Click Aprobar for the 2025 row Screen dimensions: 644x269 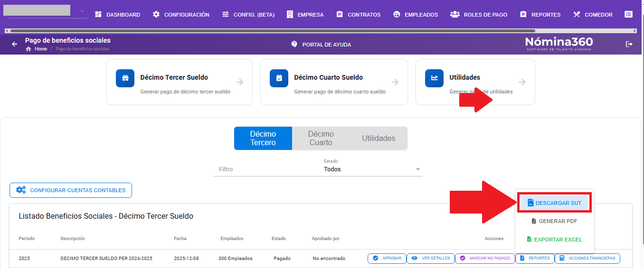(x=387, y=259)
